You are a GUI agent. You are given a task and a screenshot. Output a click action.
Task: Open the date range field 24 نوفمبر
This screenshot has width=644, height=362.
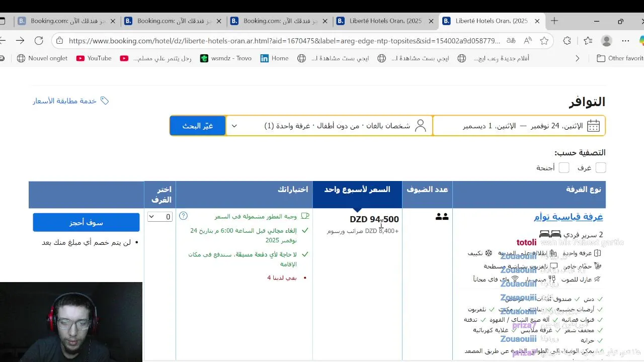tap(519, 126)
